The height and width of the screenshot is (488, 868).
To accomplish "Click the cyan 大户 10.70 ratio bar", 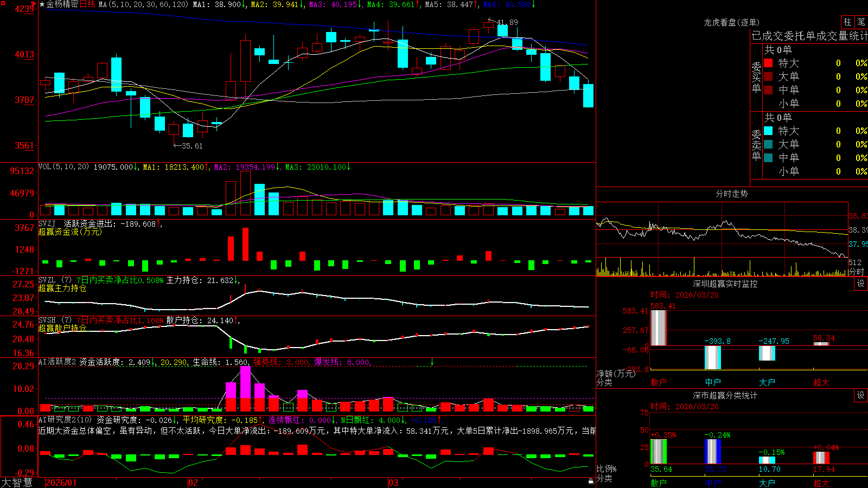I will 767,460.
